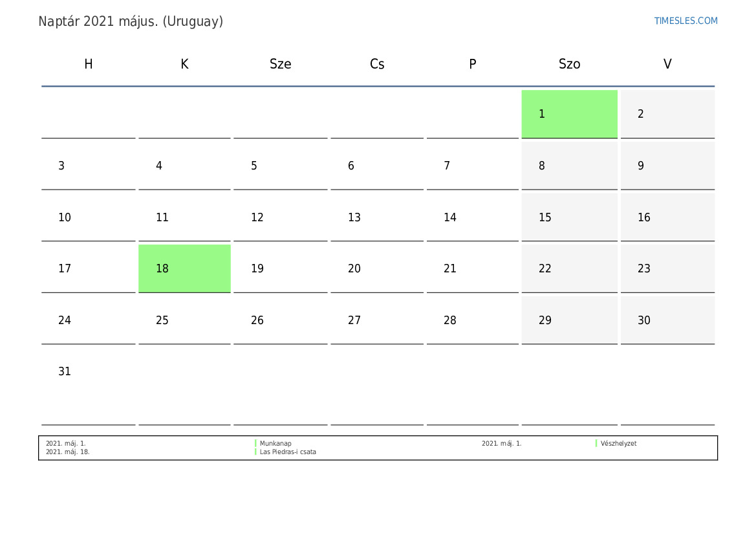Viewport: 756px width, 535px height.
Task: Click the green marker beside 'Munkanap'
Action: (x=255, y=443)
